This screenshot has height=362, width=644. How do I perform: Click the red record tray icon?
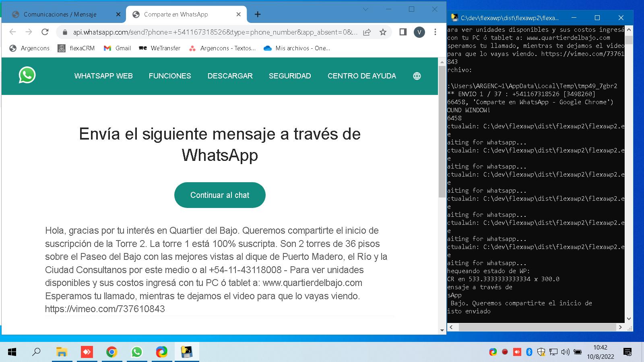click(505, 352)
